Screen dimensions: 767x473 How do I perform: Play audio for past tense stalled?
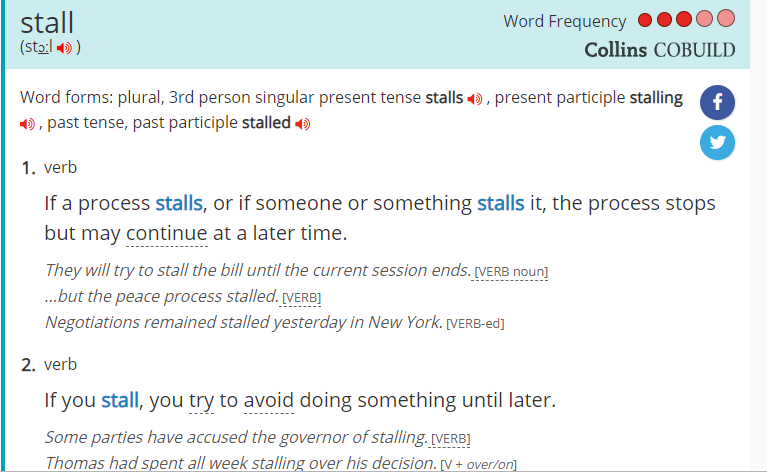coord(302,124)
